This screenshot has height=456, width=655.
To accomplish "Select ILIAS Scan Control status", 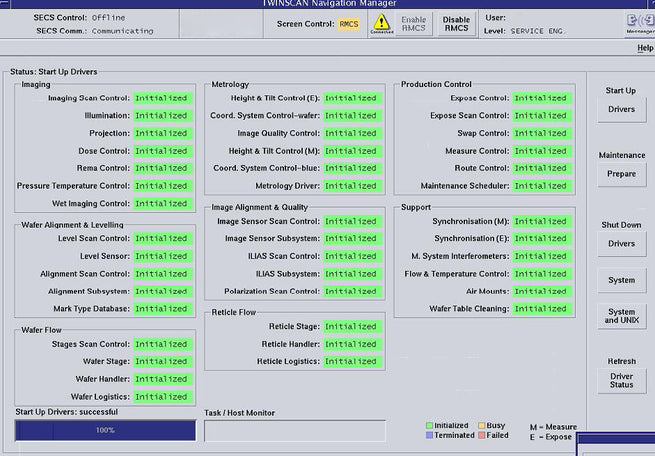I will pos(352,256).
